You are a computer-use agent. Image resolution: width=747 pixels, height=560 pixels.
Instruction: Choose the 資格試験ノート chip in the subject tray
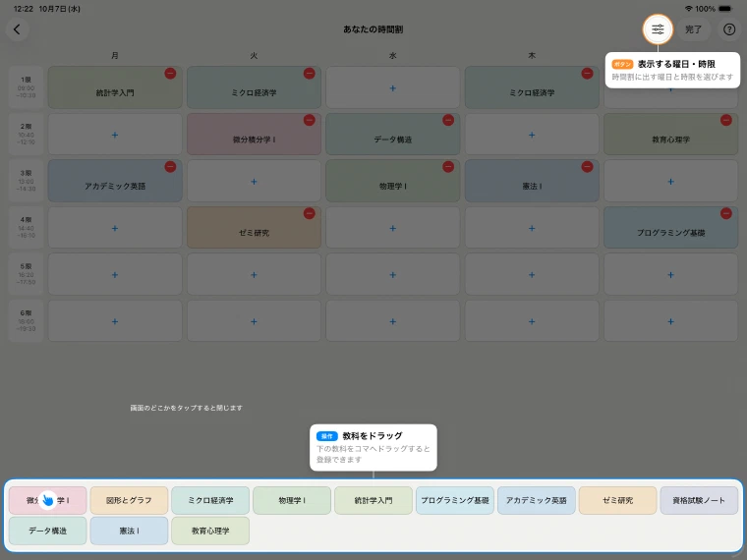(x=700, y=500)
